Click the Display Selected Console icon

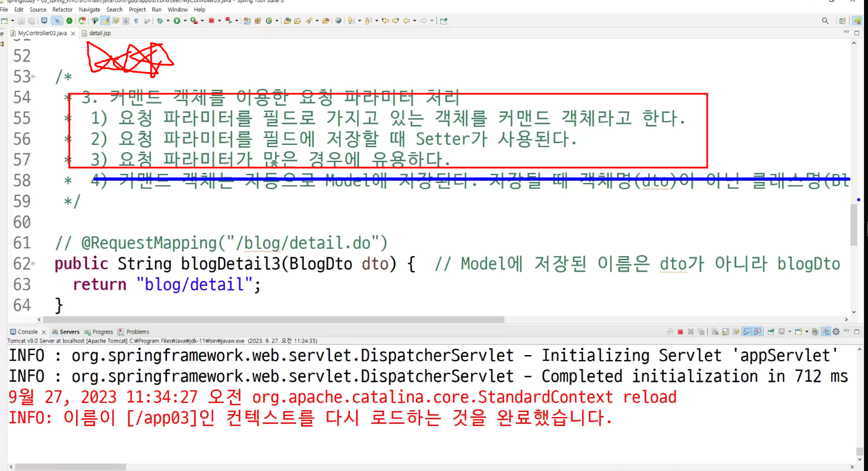pyautogui.click(x=782, y=332)
